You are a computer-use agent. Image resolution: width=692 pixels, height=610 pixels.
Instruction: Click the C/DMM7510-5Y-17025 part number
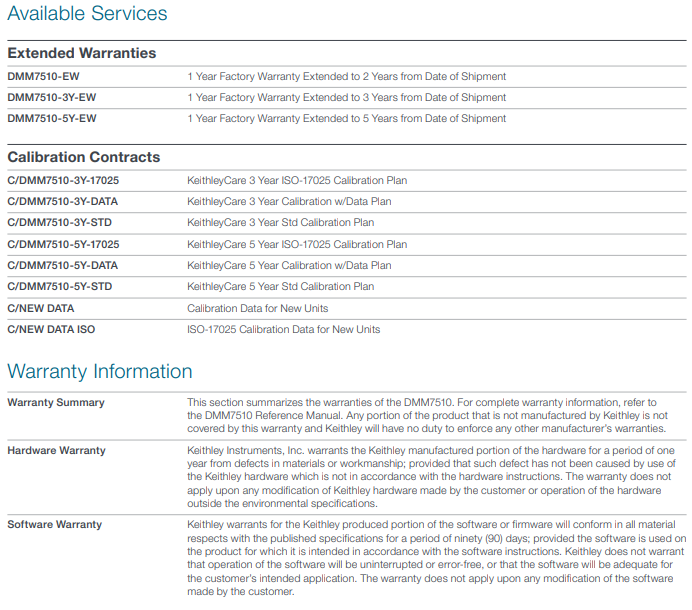point(63,245)
